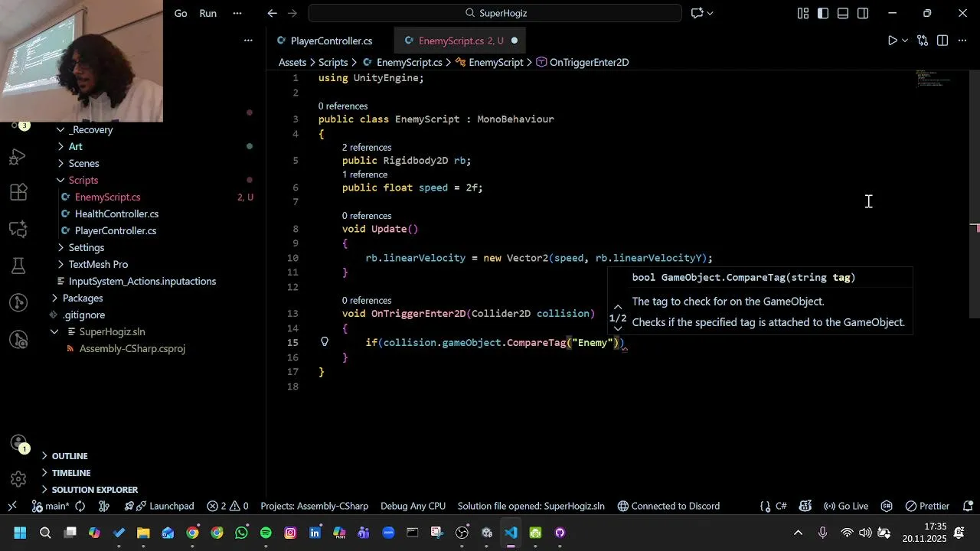Viewport: 980px width, 551px height.
Task: Open the main git branch indicator
Action: [51, 506]
